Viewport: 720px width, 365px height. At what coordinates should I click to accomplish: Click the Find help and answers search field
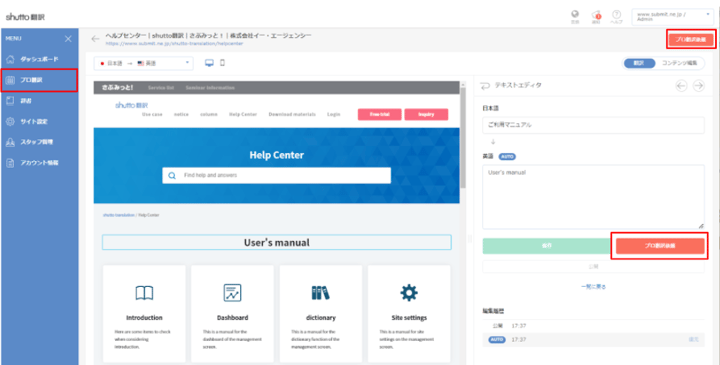276,175
